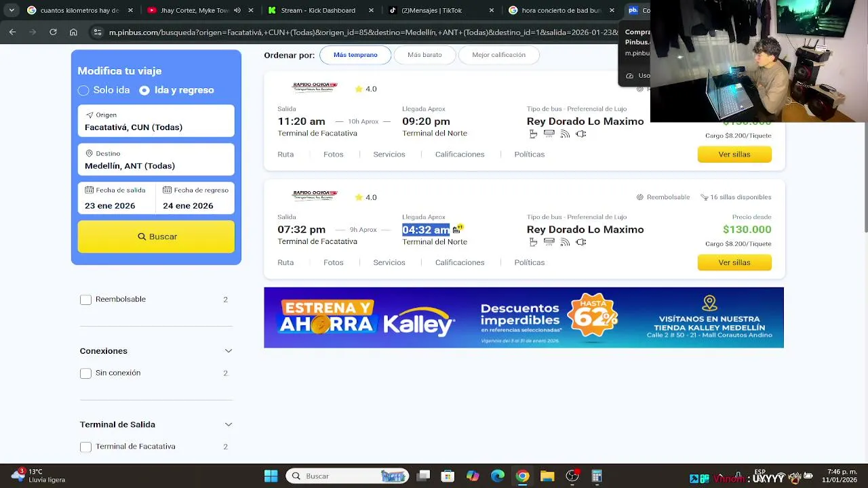Open Políticas on the 07:32 pm trip
Viewport: 868px width, 488px height.
(x=530, y=262)
